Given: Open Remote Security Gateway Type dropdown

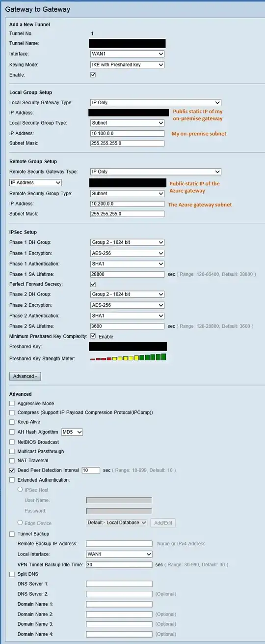Looking at the screenshot, I should click(x=156, y=172).
